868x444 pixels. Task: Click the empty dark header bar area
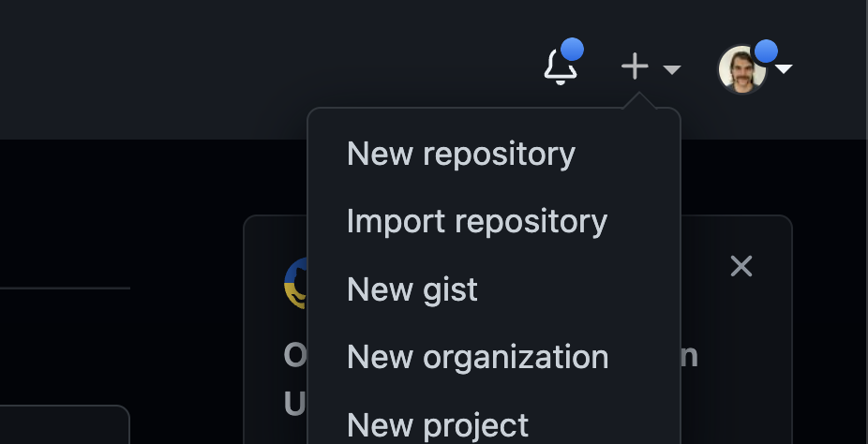(x=234, y=66)
